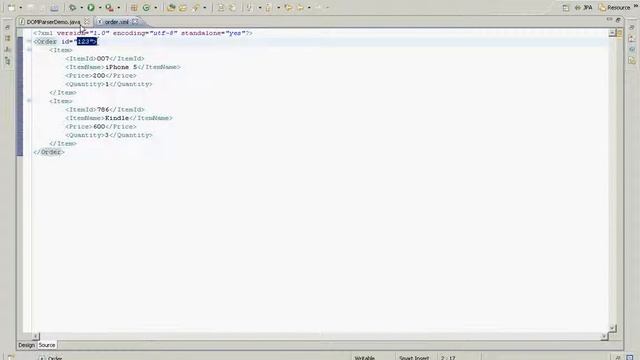Click the green New Java Class icon
This screenshot has width=640, height=360.
[x=147, y=8]
